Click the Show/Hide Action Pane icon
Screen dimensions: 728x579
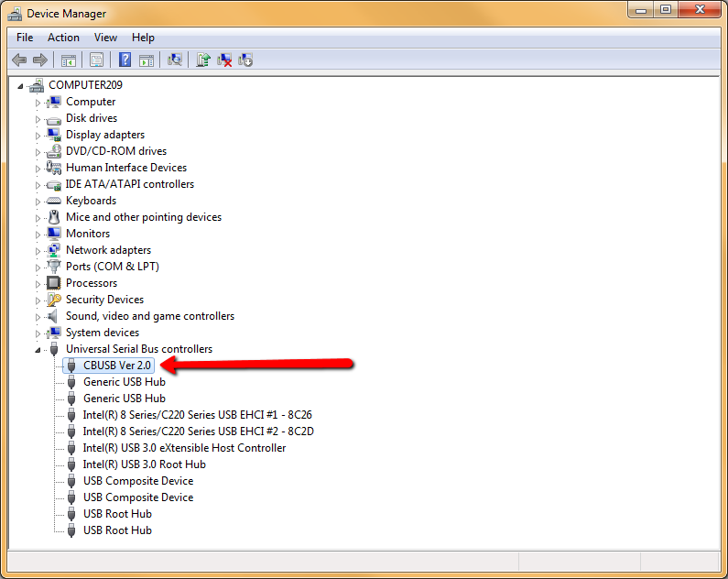tap(147, 60)
